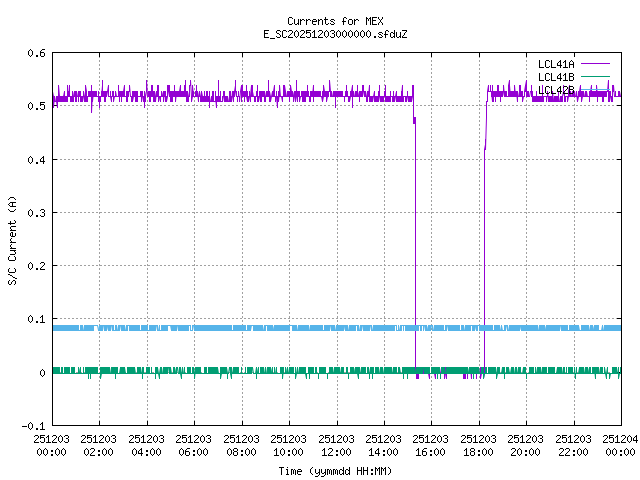Select the 0.3 y-axis tick label

[x=35, y=213]
